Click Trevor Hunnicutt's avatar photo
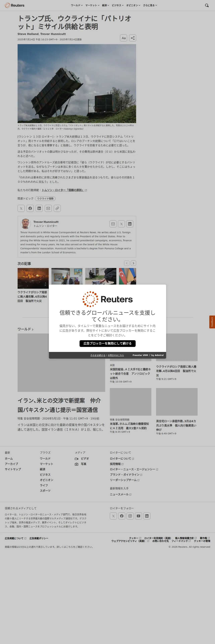The width and height of the screenshot is (215, 644). tap(25, 224)
